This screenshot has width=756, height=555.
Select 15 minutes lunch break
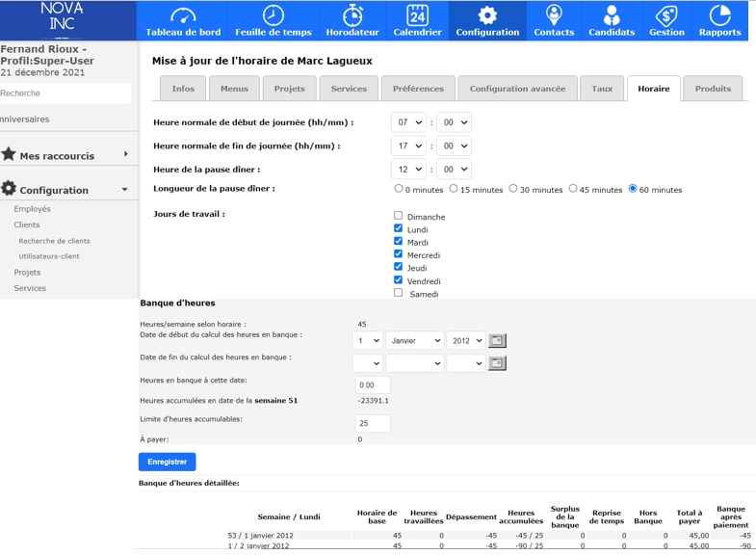454,189
